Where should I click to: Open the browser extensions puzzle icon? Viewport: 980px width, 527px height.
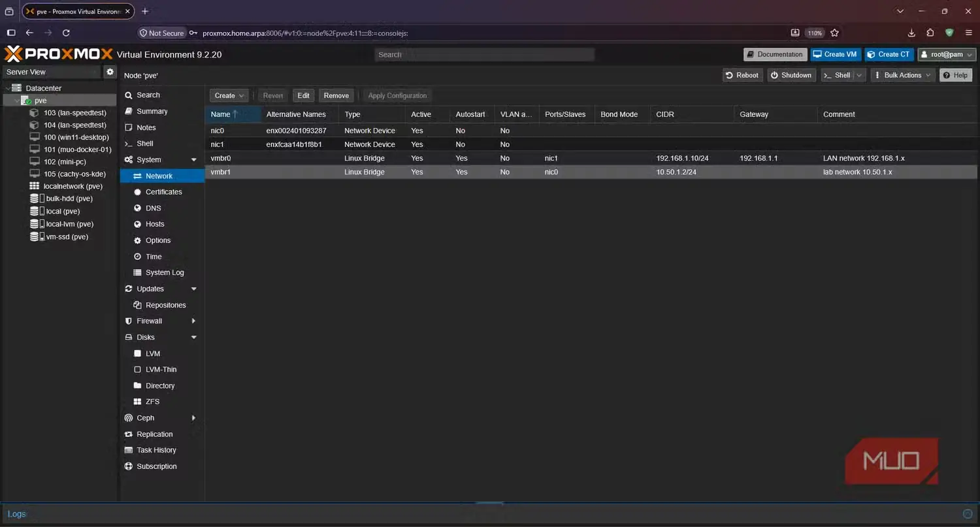click(930, 33)
